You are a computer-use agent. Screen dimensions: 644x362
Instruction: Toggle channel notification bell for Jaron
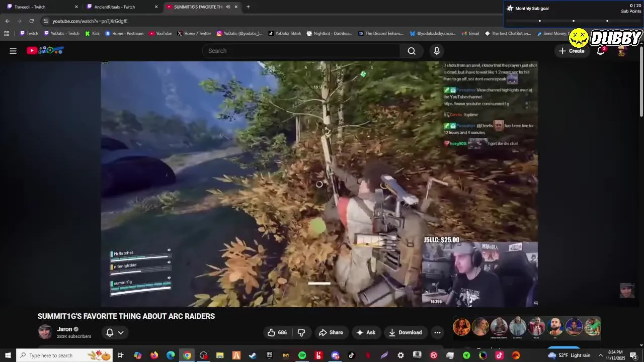click(x=110, y=332)
